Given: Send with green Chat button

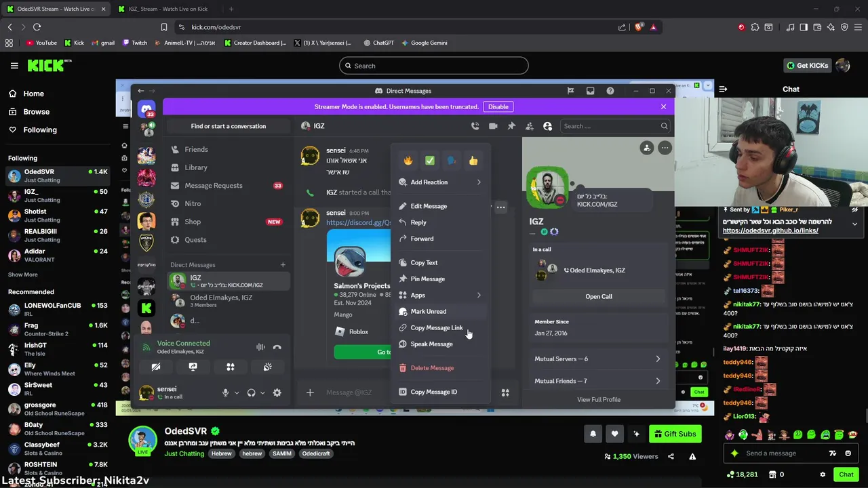Looking at the screenshot, I should coord(846,474).
